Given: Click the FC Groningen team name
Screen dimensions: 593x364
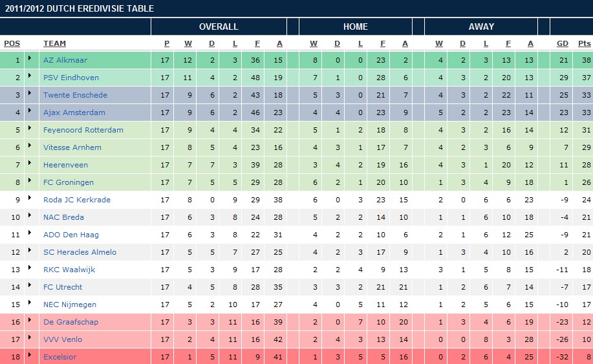Looking at the screenshot, I should 68,182.
